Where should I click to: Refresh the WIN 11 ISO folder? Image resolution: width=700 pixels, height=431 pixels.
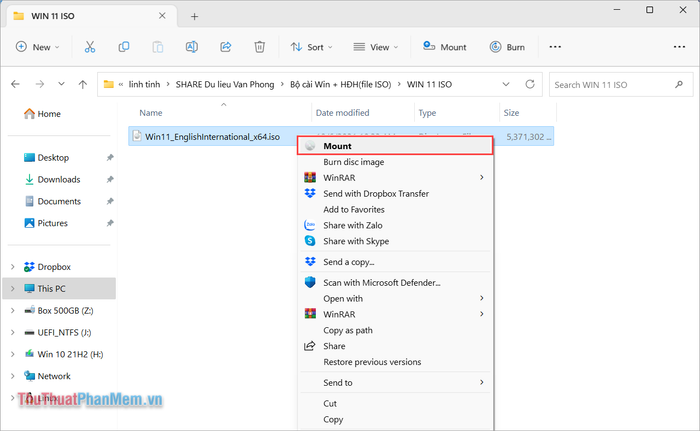530,84
